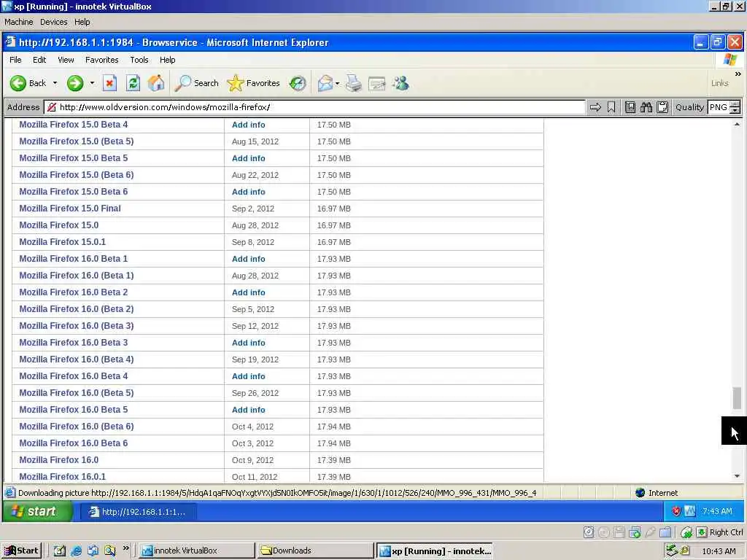Viewport: 747px width, 560px height.
Task: Click the Print icon
Action: [x=354, y=83]
